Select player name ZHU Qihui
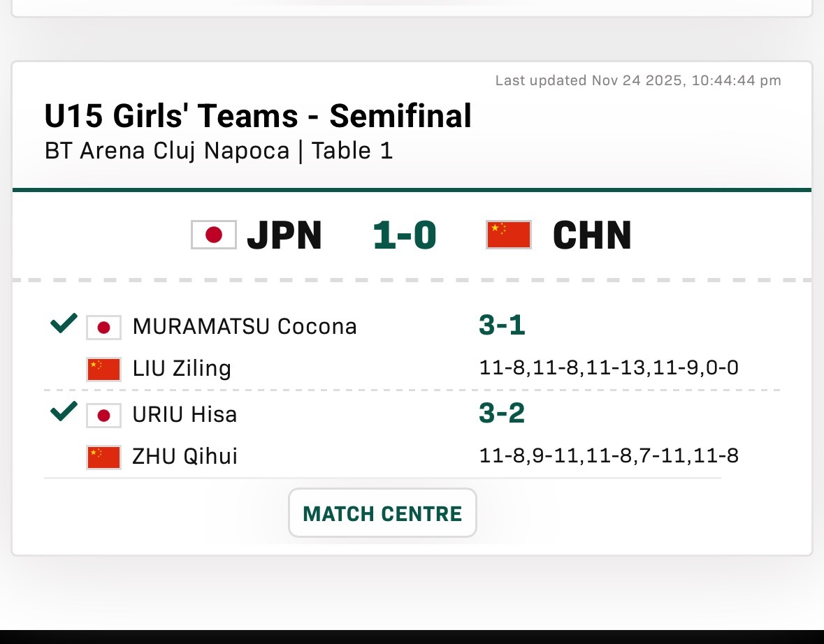Viewport: 824px width, 644px height. click(185, 457)
